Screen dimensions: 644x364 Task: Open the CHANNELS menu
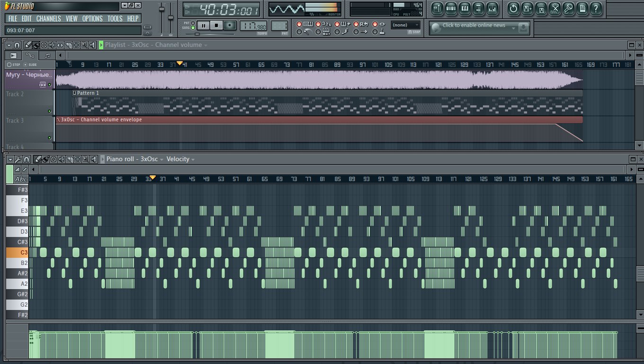[48, 18]
